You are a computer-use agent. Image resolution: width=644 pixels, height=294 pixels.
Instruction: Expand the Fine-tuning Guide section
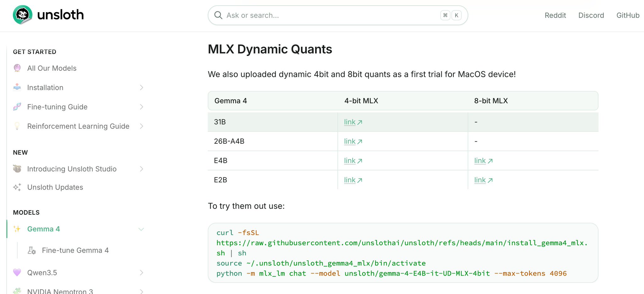coord(142,107)
